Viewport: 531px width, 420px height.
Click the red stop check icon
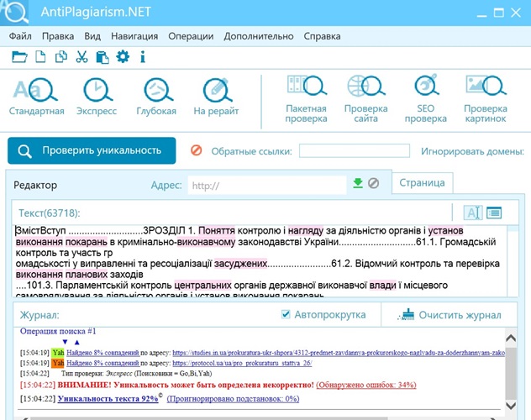pos(196,150)
